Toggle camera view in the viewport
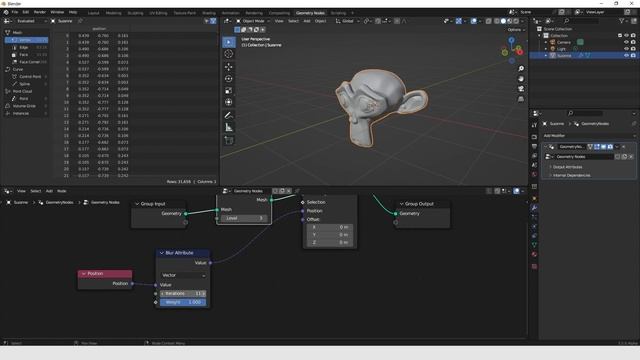This screenshot has height=360, width=640. coord(521,89)
